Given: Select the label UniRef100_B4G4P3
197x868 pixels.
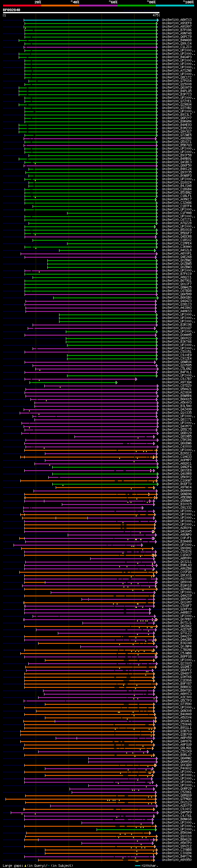Looking at the screenshot, I should click(177, 57).
